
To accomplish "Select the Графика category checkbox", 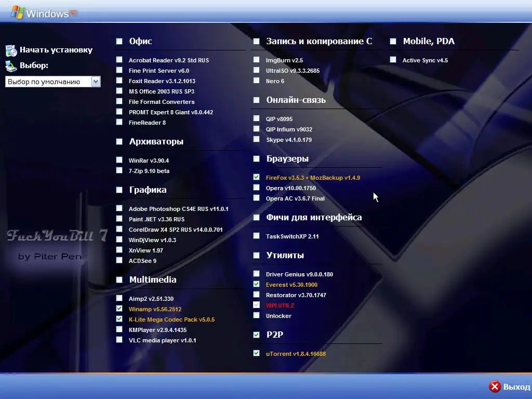I will pyautogui.click(x=119, y=190).
